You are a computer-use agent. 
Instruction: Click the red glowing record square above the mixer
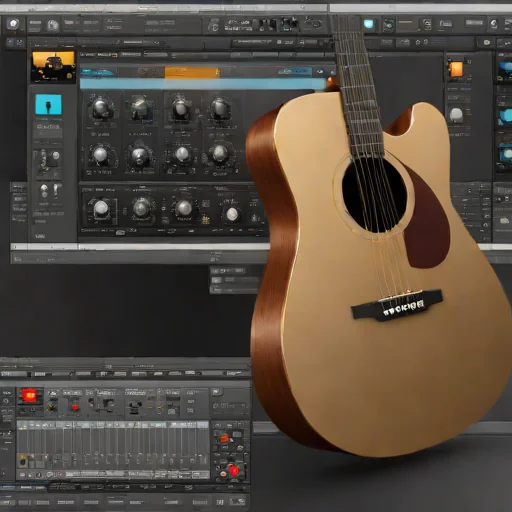[29, 396]
